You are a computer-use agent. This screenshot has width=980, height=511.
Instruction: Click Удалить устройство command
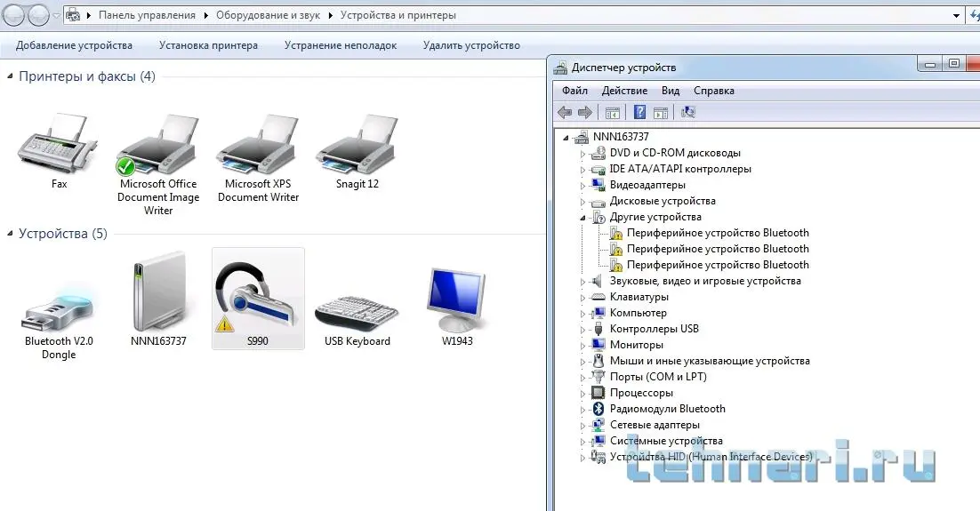471,45
